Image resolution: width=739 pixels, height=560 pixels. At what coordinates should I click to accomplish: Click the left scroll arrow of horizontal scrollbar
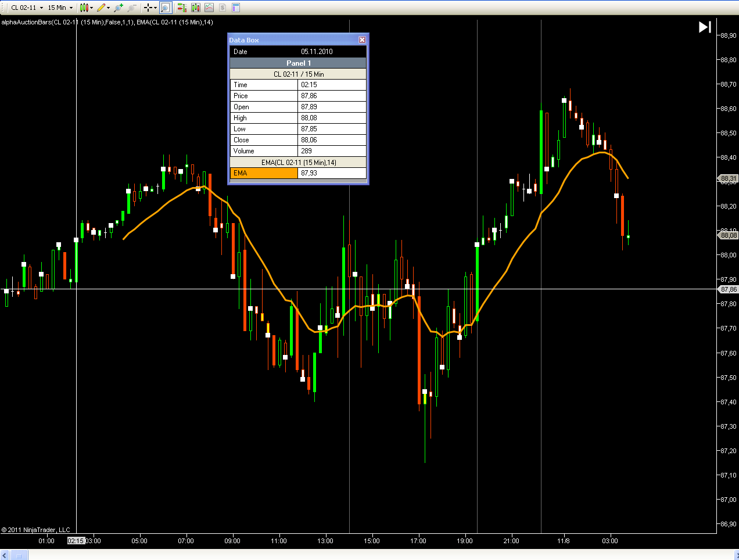point(5,556)
